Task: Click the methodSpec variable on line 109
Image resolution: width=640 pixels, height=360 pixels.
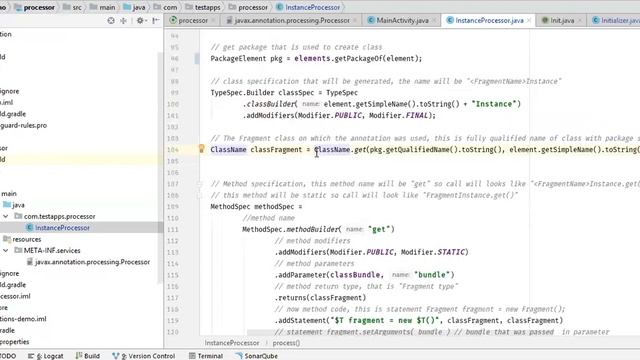Action: (274, 207)
